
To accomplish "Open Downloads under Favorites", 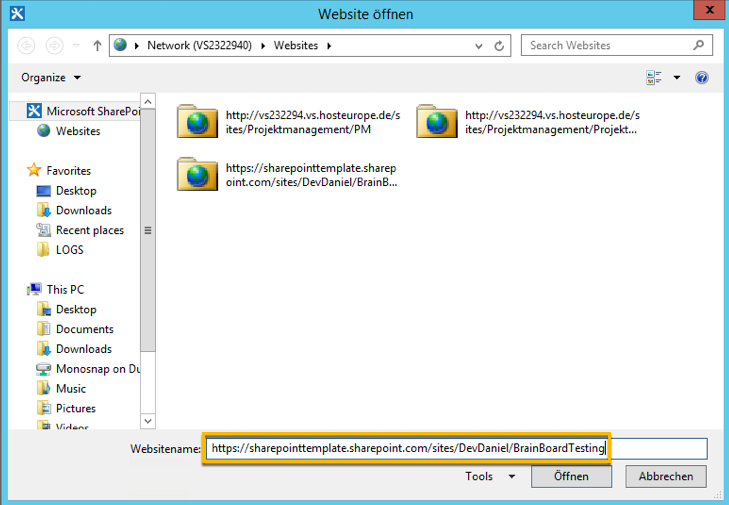I will point(84,210).
